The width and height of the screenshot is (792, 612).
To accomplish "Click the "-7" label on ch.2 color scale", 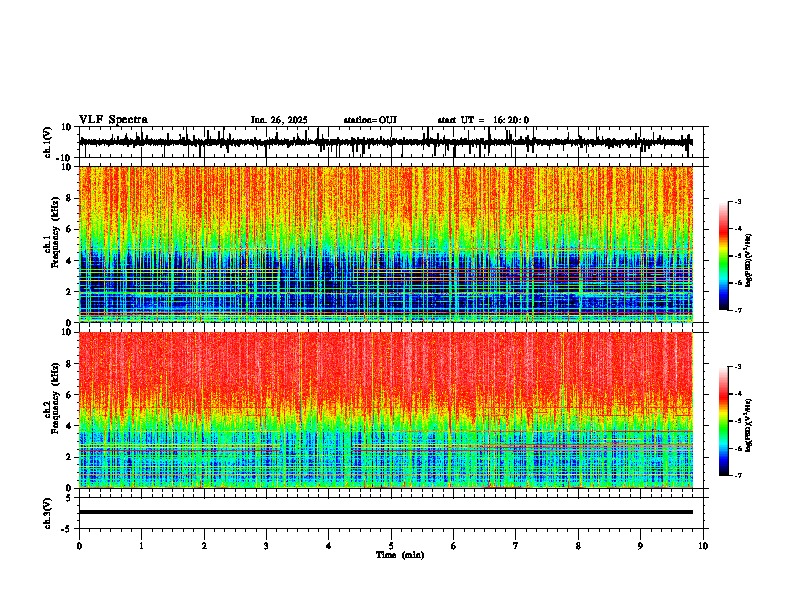I will tap(737, 475).
